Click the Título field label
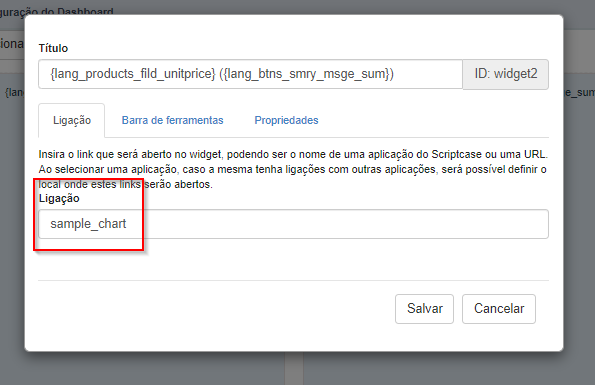This screenshot has width=595, height=385. click(53, 48)
